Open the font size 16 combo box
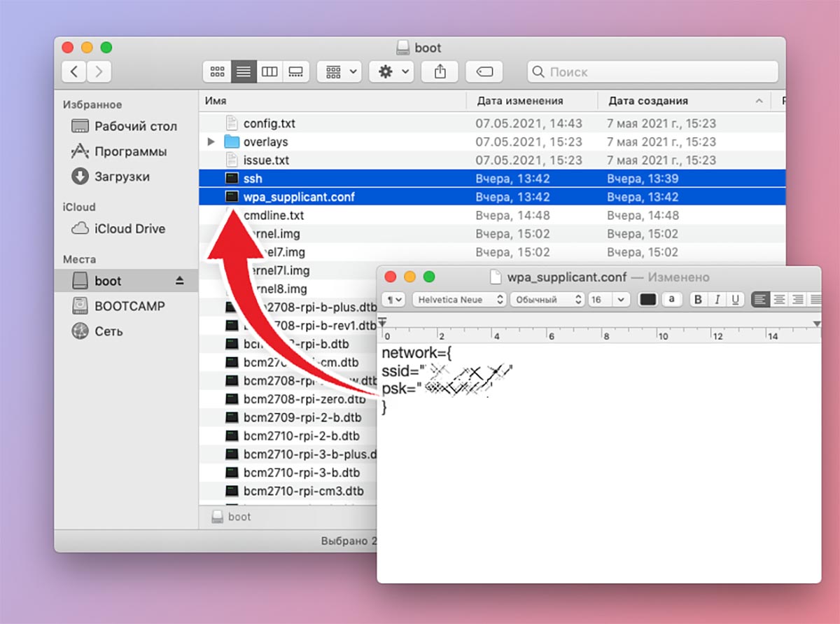840x624 pixels. pyautogui.click(x=608, y=299)
